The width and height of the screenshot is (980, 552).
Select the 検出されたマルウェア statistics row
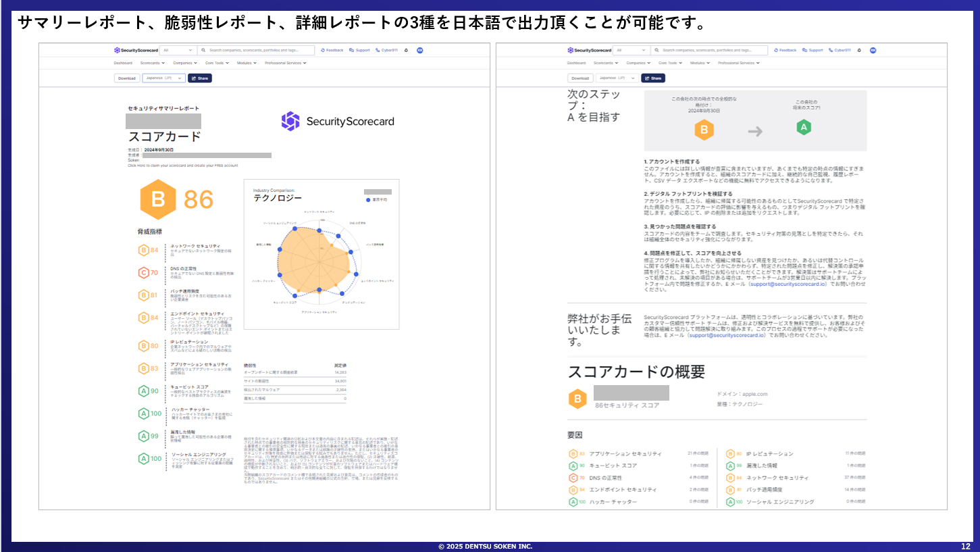294,390
